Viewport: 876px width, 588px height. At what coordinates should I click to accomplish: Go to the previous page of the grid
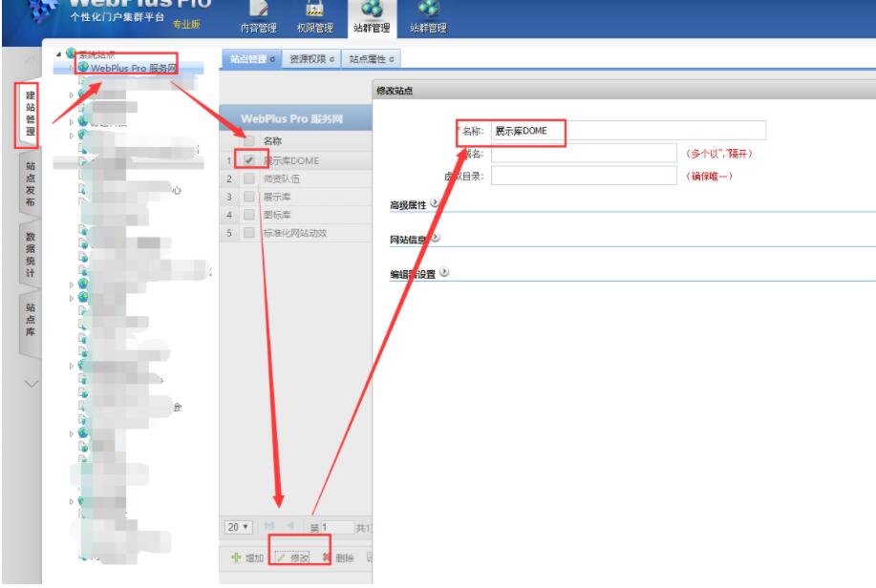tap(290, 526)
